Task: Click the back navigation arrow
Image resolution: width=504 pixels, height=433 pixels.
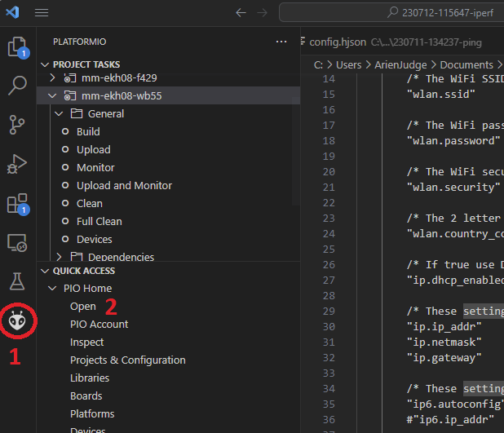Action: coord(241,13)
